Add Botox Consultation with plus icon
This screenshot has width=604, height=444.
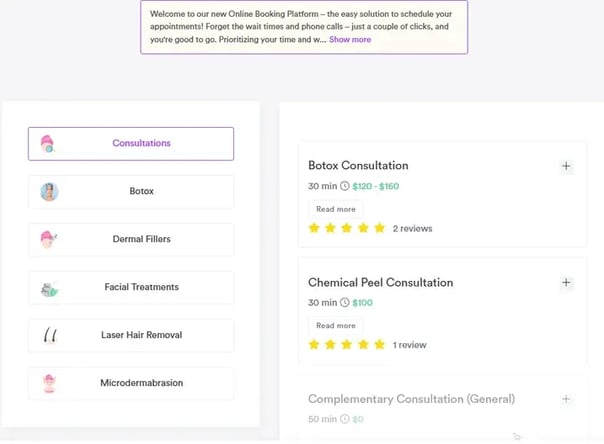pos(566,166)
